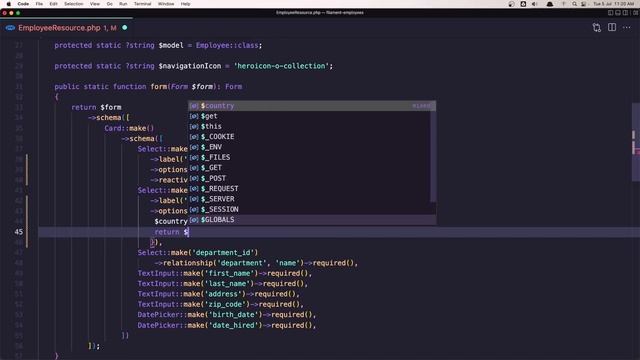Click Card::make() code
Screen dimensions: 640x360
click(129, 128)
